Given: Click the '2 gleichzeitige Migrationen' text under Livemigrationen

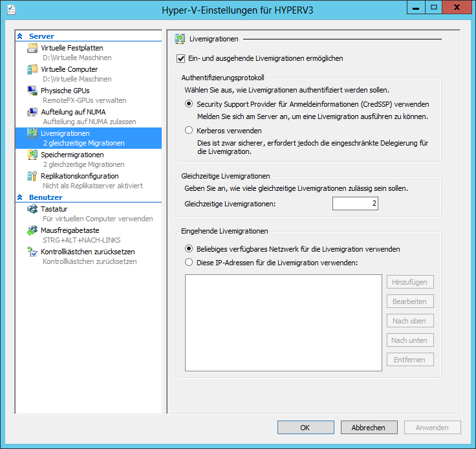Looking at the screenshot, I should tap(84, 143).
